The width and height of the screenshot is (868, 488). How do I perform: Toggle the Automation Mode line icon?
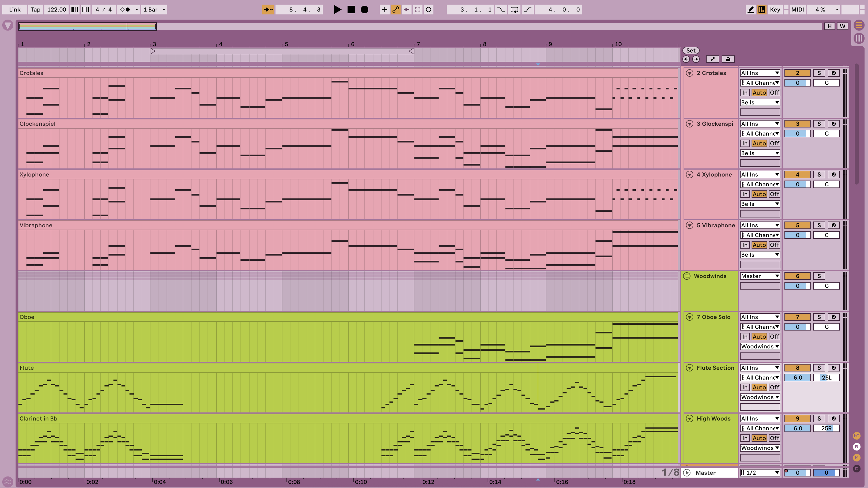tap(712, 59)
